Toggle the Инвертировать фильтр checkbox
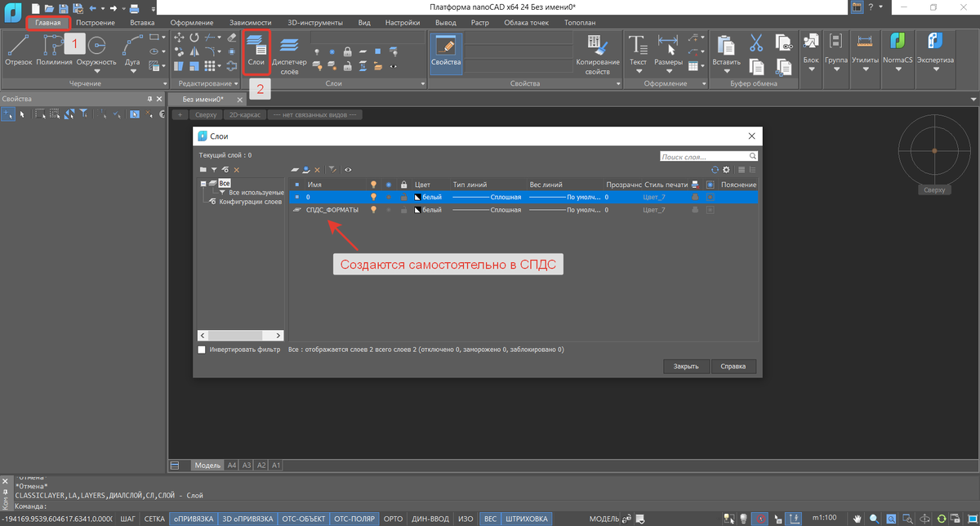Screen dimensions: 980x526 point(203,350)
